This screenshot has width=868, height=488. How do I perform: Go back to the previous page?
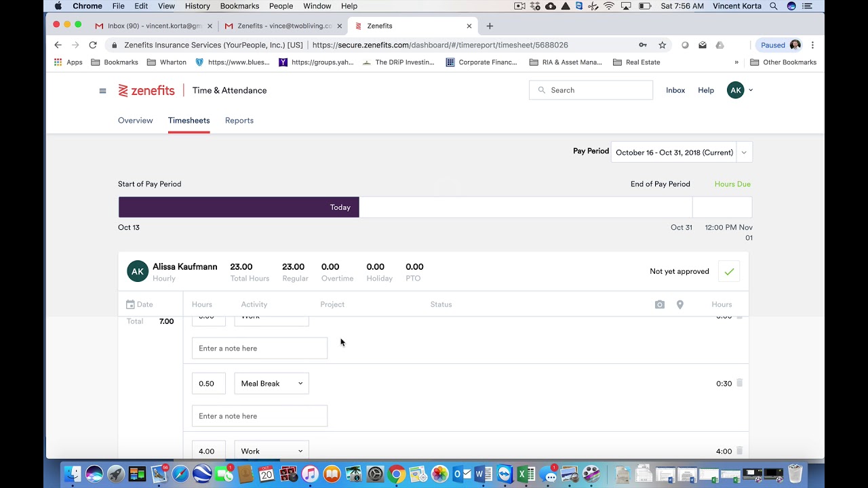[x=58, y=45]
